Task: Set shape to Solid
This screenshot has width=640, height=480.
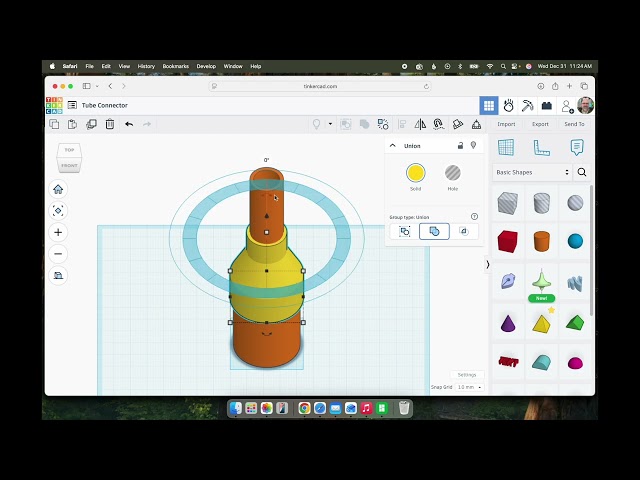Action: pyautogui.click(x=416, y=173)
